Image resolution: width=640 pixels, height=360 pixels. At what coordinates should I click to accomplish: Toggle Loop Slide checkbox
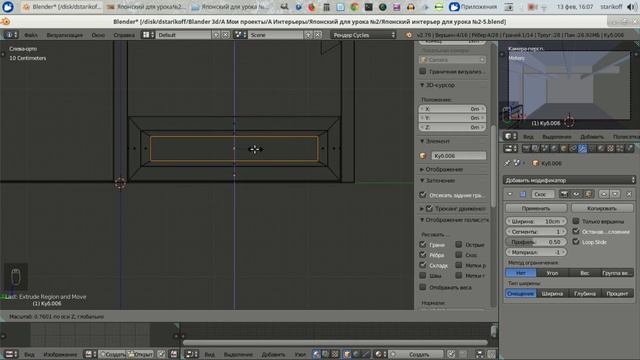[576, 242]
